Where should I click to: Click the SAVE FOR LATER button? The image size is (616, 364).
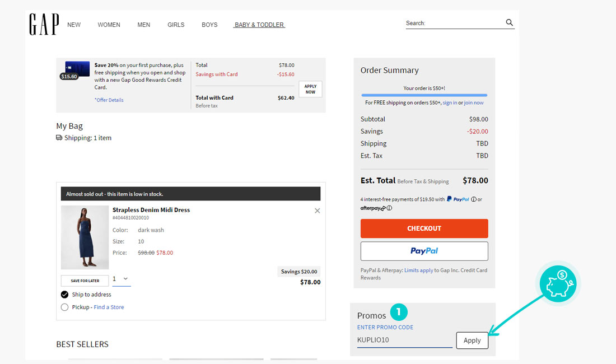[x=85, y=281]
